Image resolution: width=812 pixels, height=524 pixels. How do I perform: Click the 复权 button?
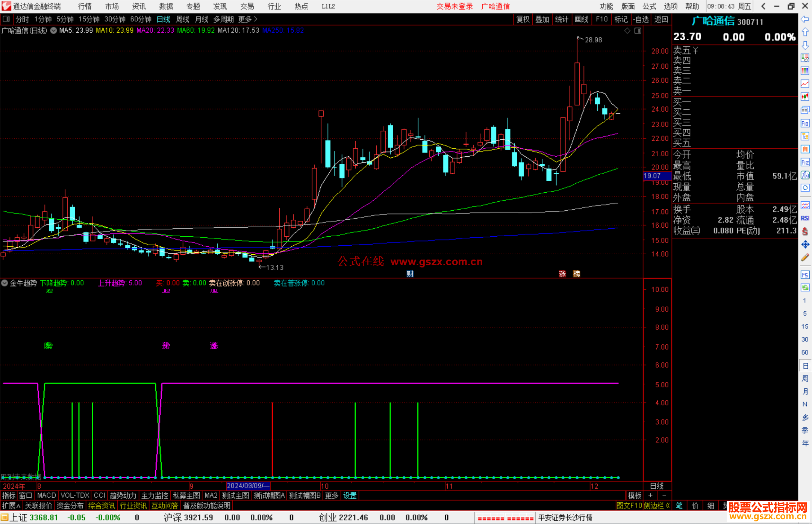click(523, 19)
